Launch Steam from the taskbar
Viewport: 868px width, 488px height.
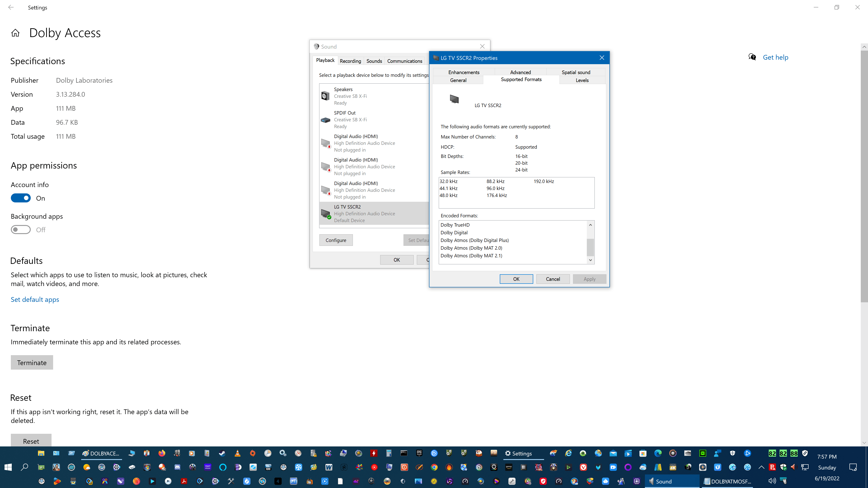pyautogui.click(x=222, y=453)
